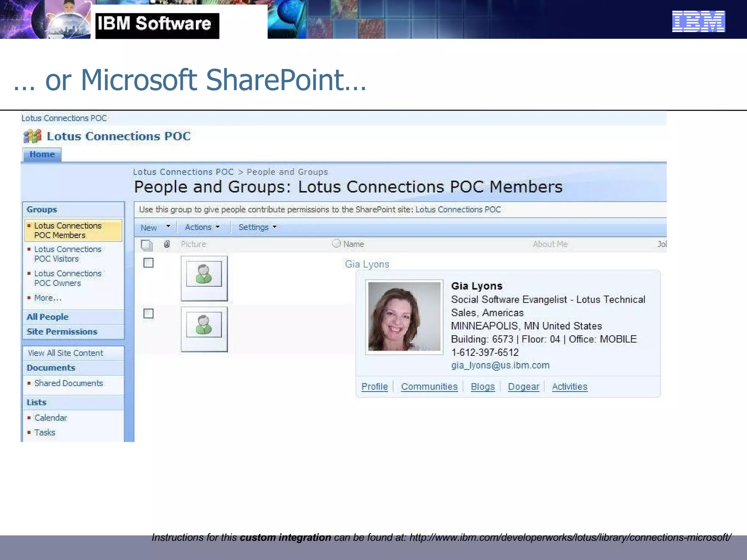Open the Actions dropdown menu
This screenshot has height=560, width=747.
click(202, 227)
